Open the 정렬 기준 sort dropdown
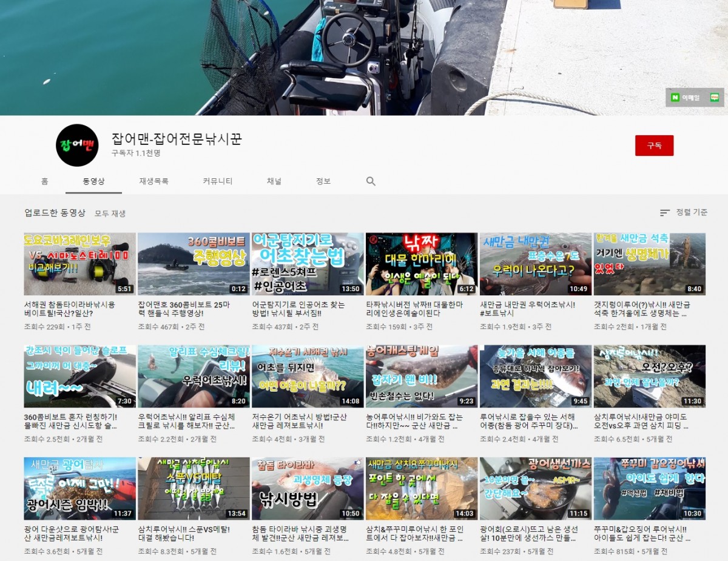The height and width of the screenshot is (561, 728). [x=691, y=213]
